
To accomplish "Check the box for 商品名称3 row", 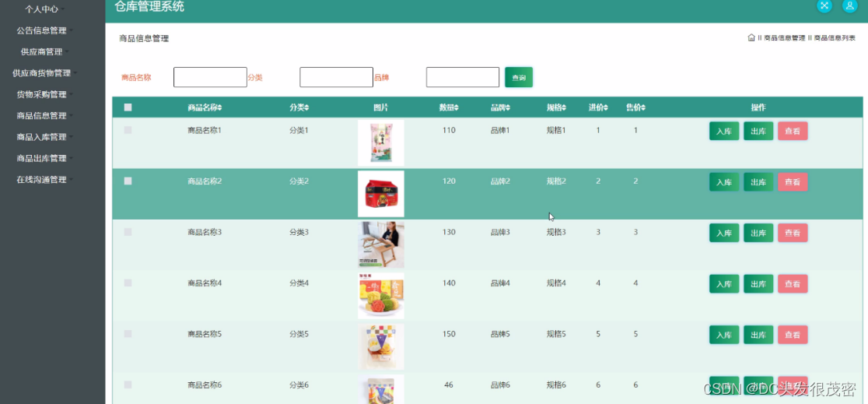I will tap(128, 232).
